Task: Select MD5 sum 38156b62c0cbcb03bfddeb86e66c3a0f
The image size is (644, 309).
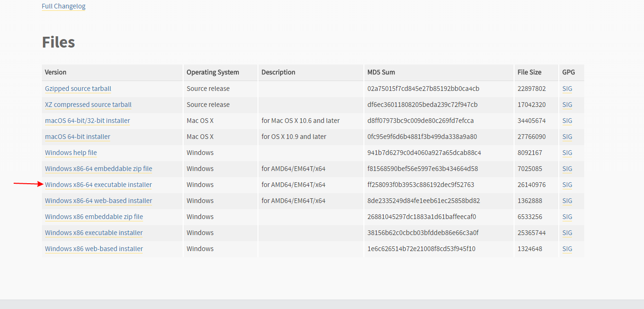Action: (x=423, y=233)
